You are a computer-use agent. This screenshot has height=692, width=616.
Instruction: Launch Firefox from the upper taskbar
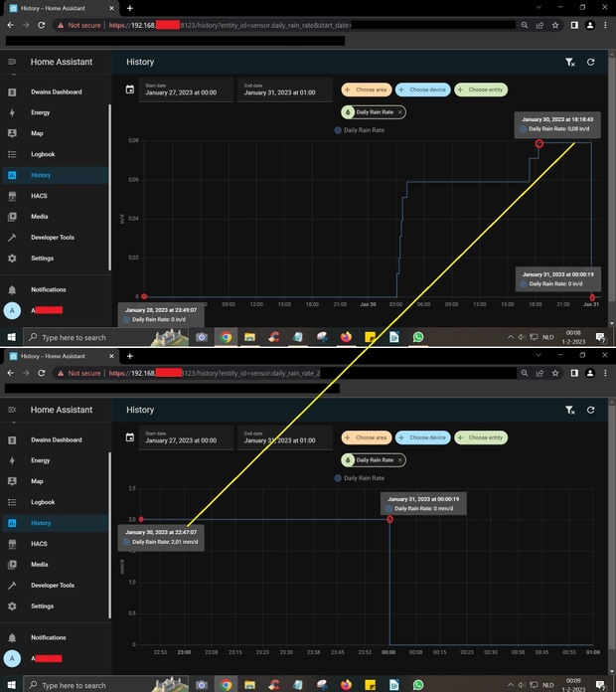[346, 337]
